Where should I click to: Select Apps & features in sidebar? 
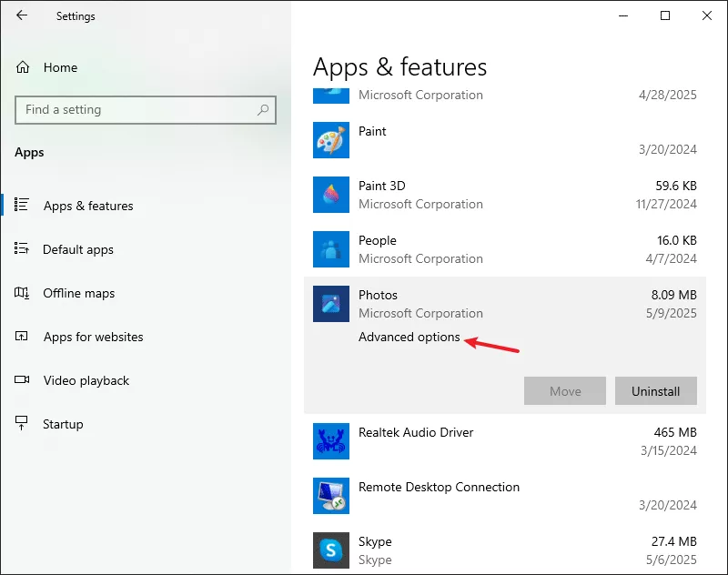click(x=88, y=206)
